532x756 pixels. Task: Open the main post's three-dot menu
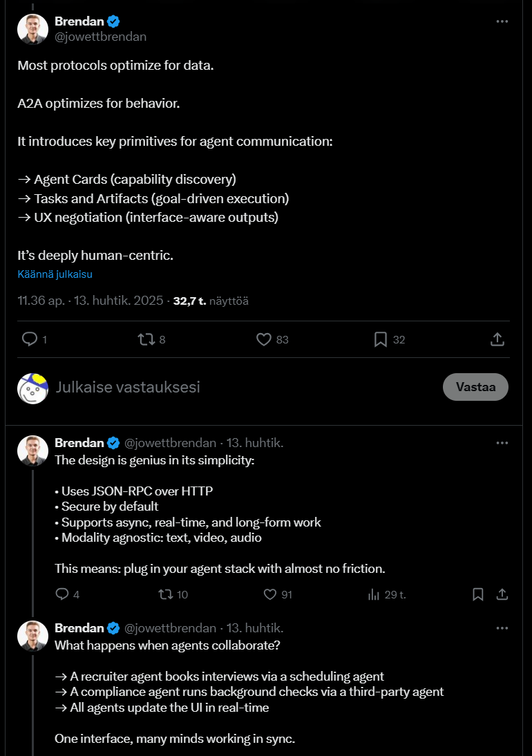[x=502, y=21]
